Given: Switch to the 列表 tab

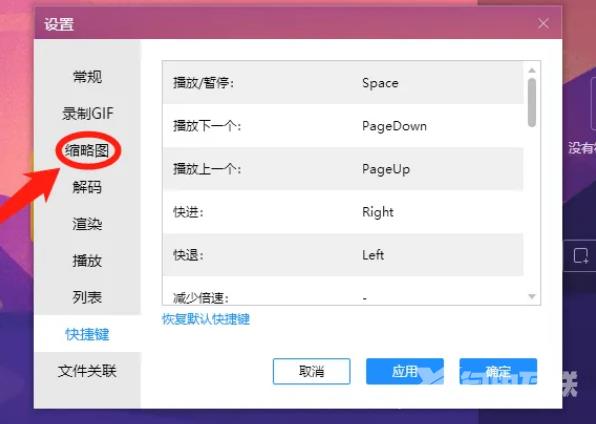Looking at the screenshot, I should 87,297.
